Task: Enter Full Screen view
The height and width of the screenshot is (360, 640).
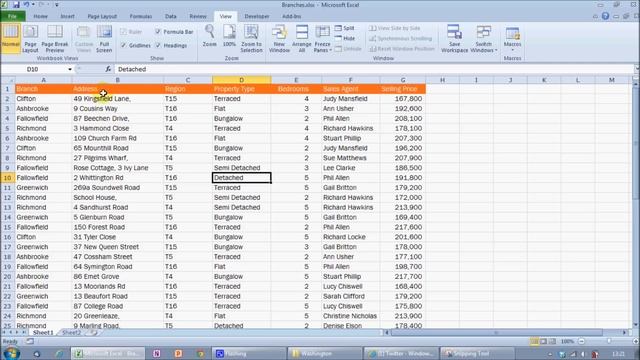Action: pos(104,38)
